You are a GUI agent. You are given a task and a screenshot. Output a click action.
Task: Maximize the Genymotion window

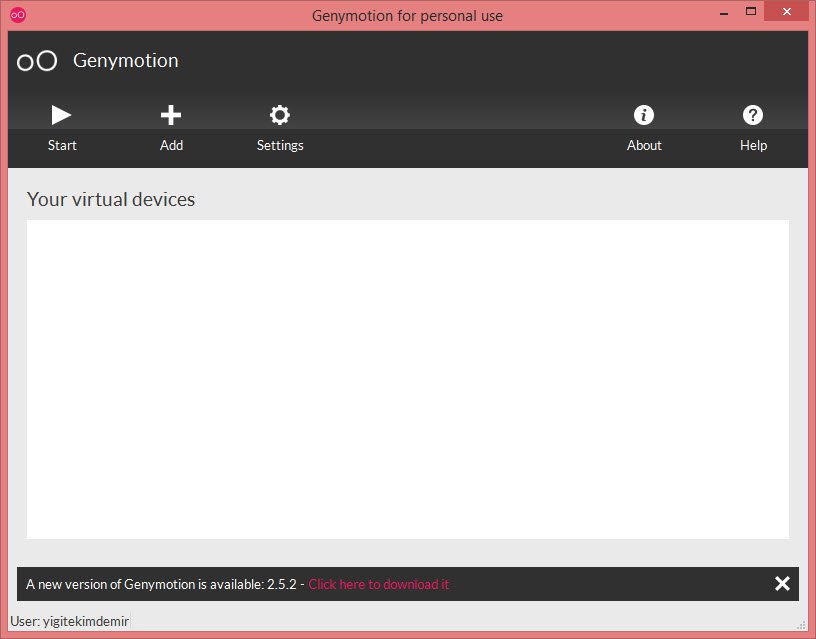point(750,11)
